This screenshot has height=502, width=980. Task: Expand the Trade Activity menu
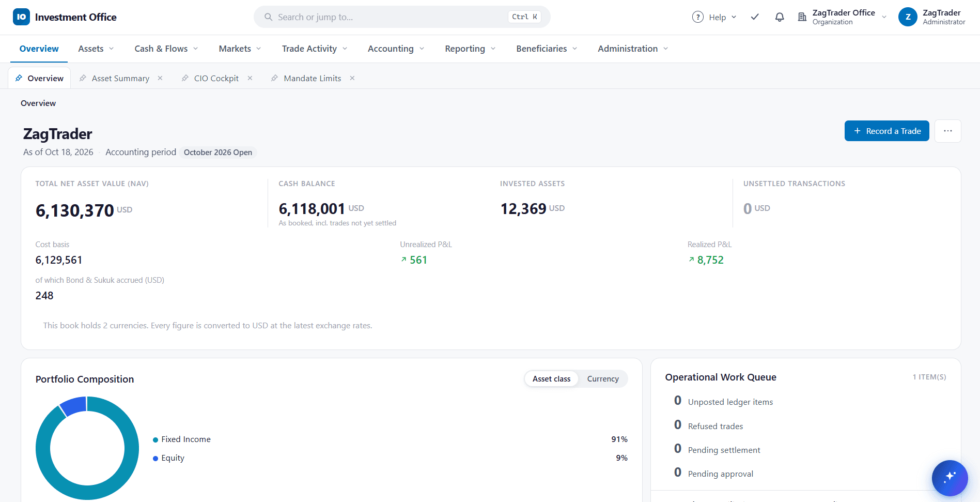point(315,49)
